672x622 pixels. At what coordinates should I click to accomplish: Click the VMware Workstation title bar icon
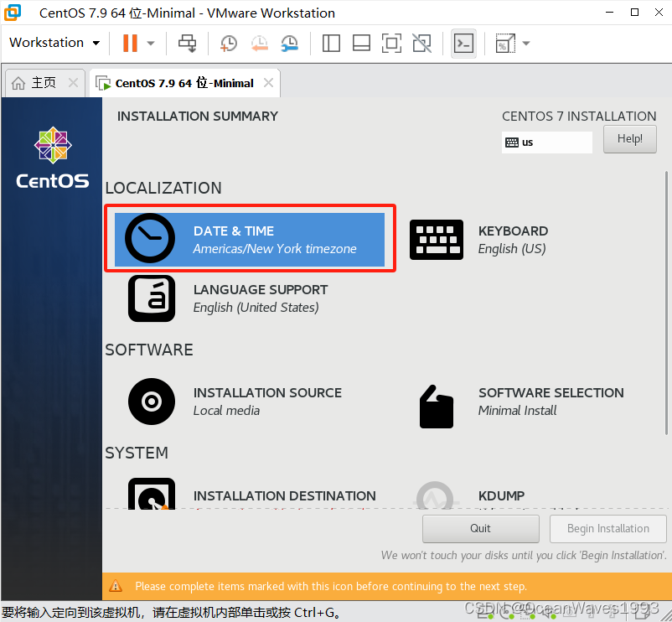[13, 13]
